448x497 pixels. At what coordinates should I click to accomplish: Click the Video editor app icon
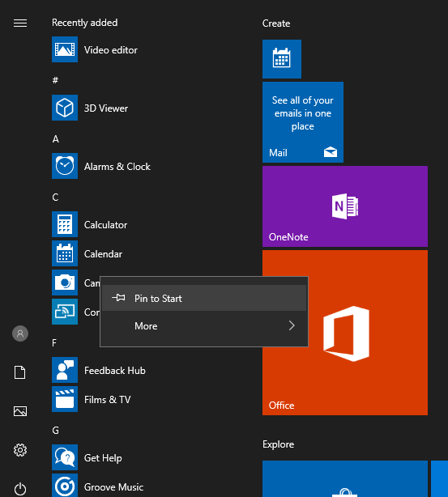coord(65,49)
